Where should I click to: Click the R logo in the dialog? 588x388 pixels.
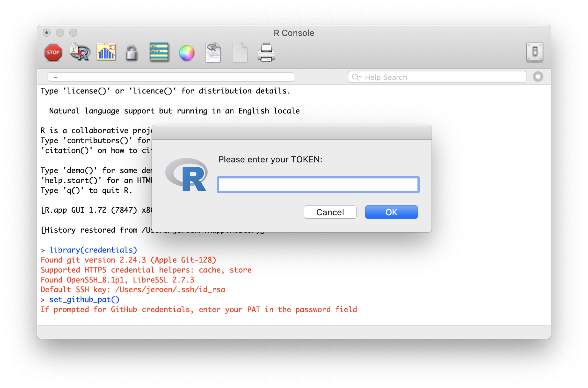pyautogui.click(x=186, y=175)
